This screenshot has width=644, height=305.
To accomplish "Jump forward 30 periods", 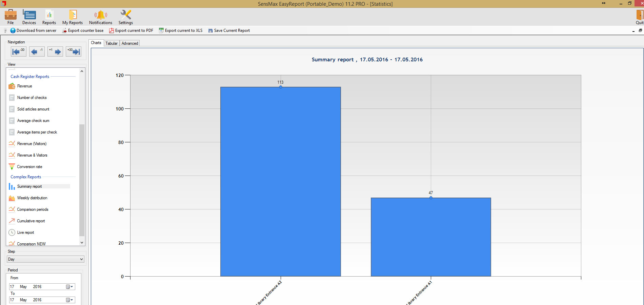I will (x=74, y=52).
